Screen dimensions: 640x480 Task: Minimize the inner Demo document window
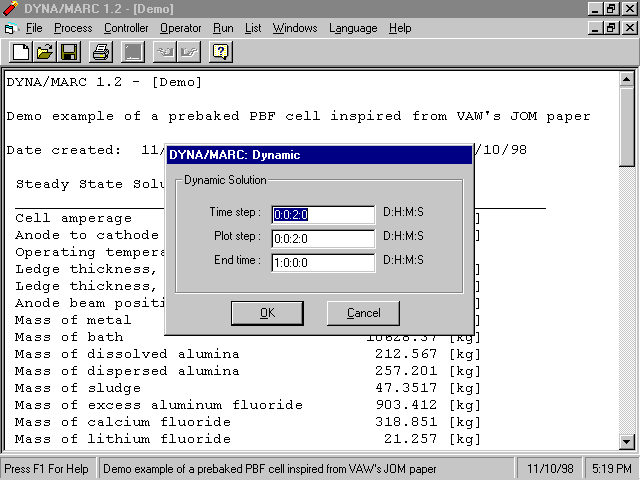pyautogui.click(x=595, y=28)
